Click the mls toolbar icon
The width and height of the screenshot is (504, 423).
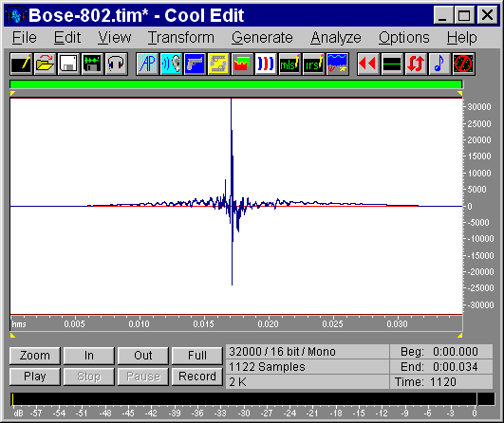coord(289,64)
